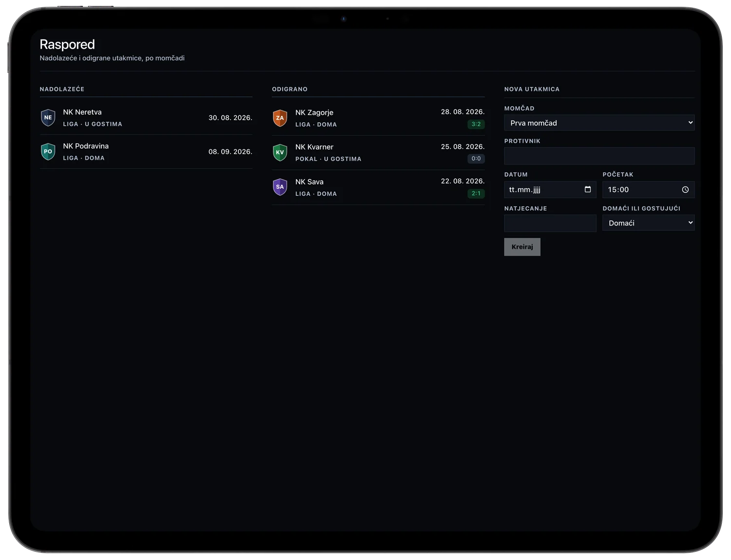Click the date 28. 08. 2026.
The image size is (731, 560).
(463, 112)
